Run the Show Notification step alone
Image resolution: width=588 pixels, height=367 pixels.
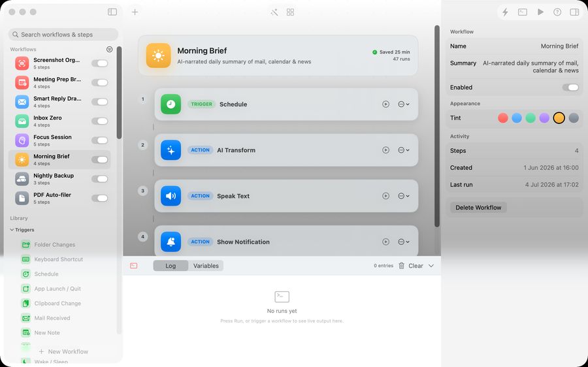[x=385, y=242]
